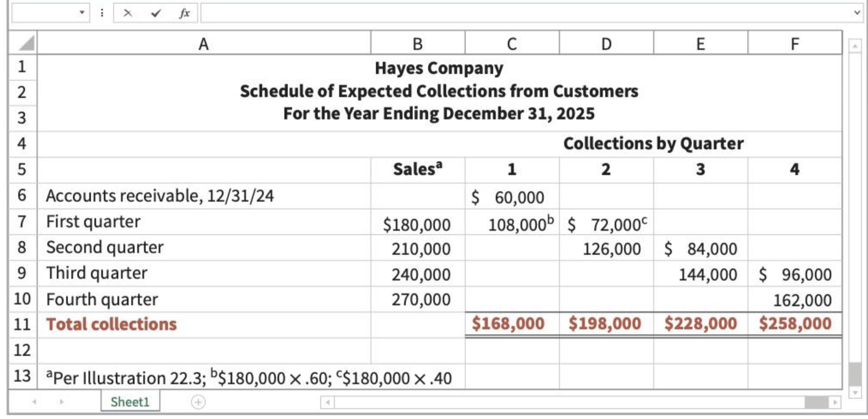This screenshot has height=419, width=868.
Task: Select column F header
Action: click(x=795, y=44)
